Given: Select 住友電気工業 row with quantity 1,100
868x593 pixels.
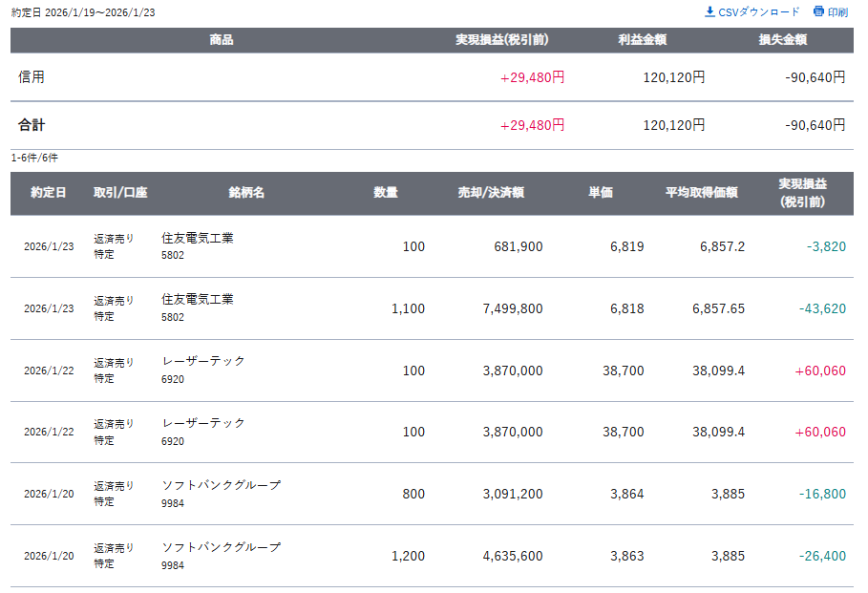Looking at the screenshot, I should [198, 300].
